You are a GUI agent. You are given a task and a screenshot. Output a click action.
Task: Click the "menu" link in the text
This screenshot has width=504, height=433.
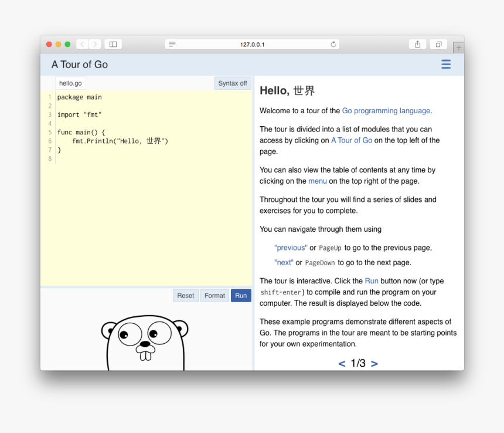pyautogui.click(x=318, y=181)
